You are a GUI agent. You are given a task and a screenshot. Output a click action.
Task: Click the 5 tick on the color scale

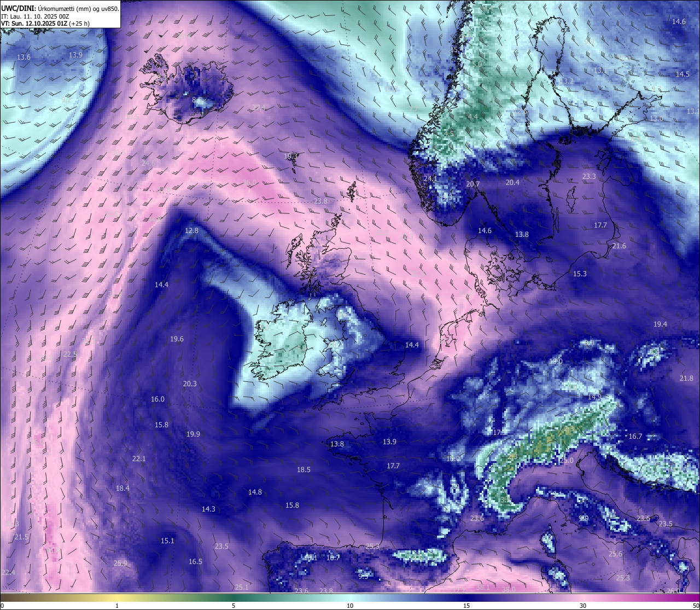(x=234, y=606)
